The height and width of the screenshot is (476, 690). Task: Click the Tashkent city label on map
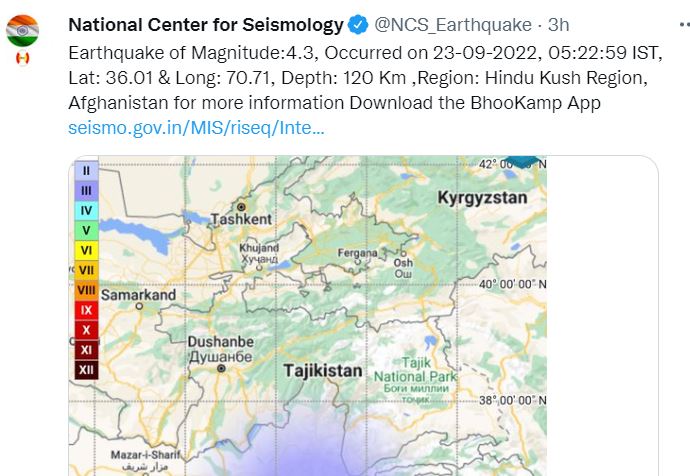241,219
